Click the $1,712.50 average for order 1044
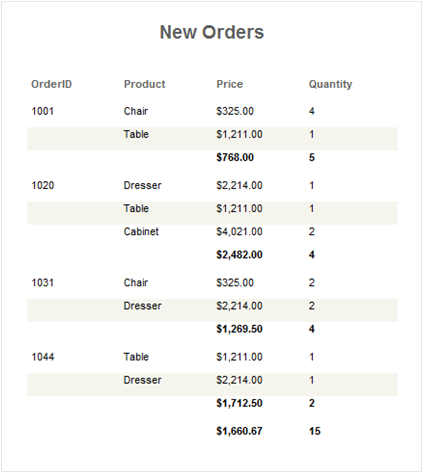The image size is (423, 474). click(x=239, y=403)
